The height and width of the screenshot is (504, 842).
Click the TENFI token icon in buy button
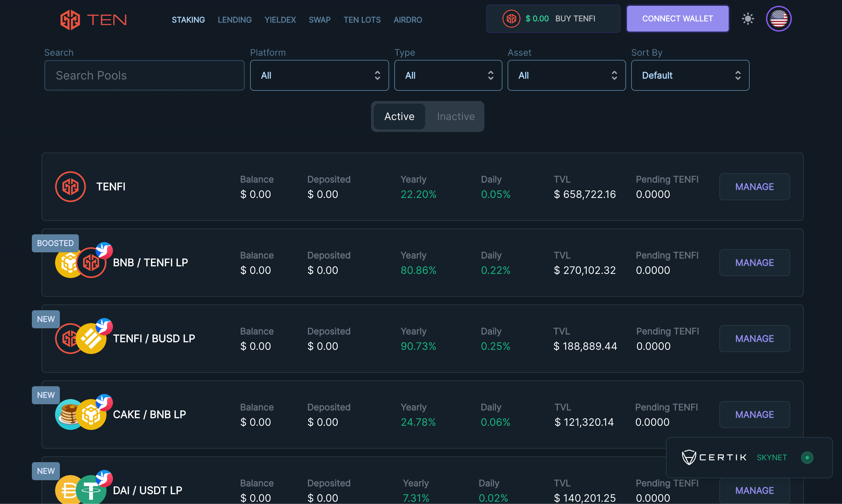click(x=511, y=19)
